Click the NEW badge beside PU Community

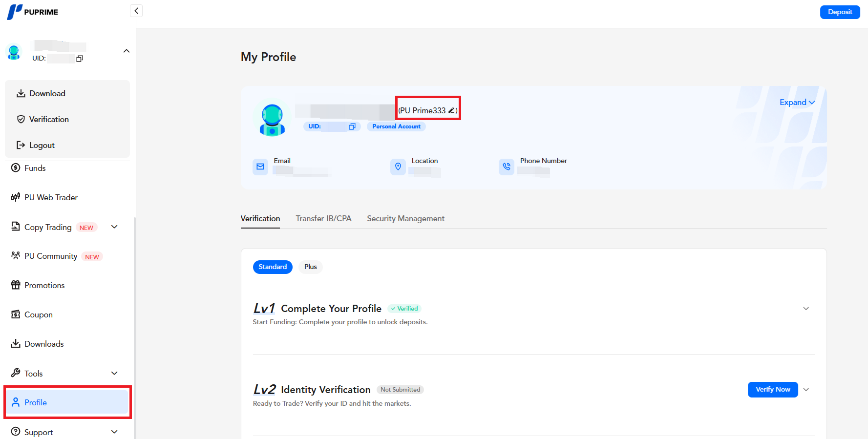click(x=92, y=257)
